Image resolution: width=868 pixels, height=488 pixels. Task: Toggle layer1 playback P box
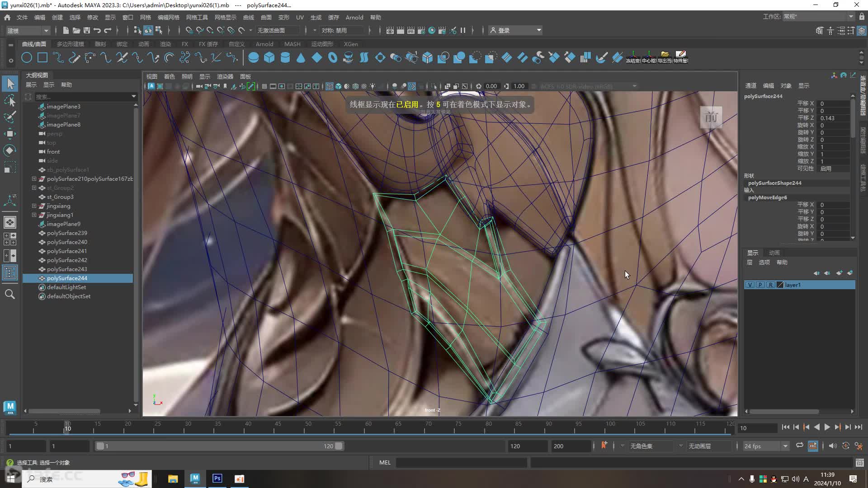point(760,285)
